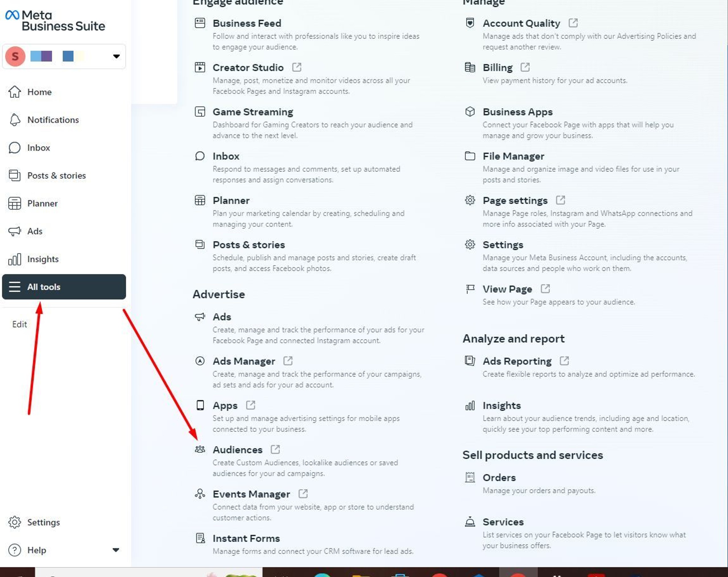The image size is (728, 577).
Task: Click the red S account avatar
Action: 15,56
